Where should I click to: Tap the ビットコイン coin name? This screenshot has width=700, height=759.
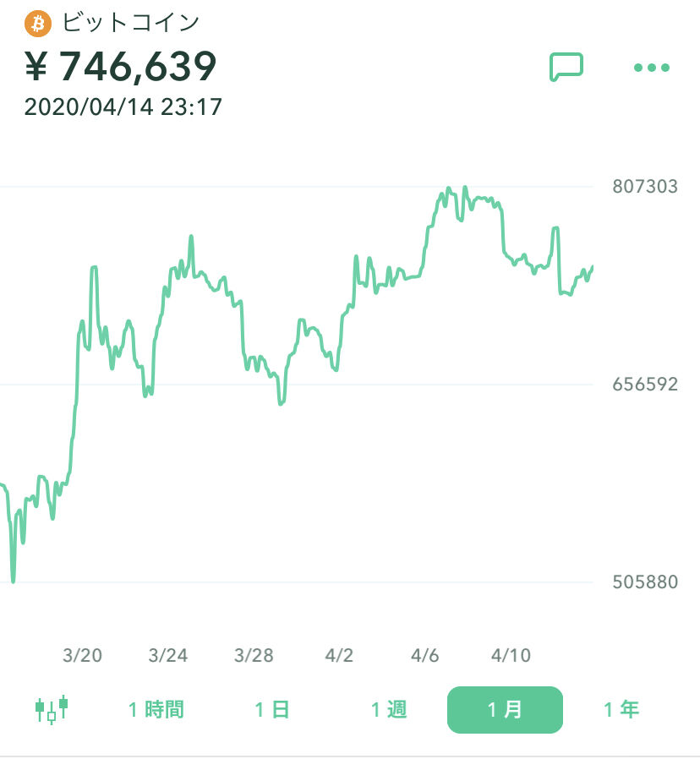coord(131,23)
